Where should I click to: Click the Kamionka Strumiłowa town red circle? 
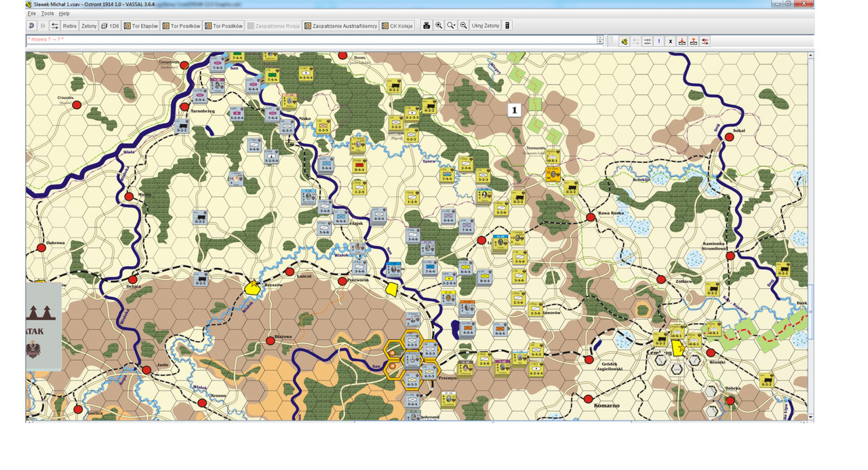click(x=730, y=256)
